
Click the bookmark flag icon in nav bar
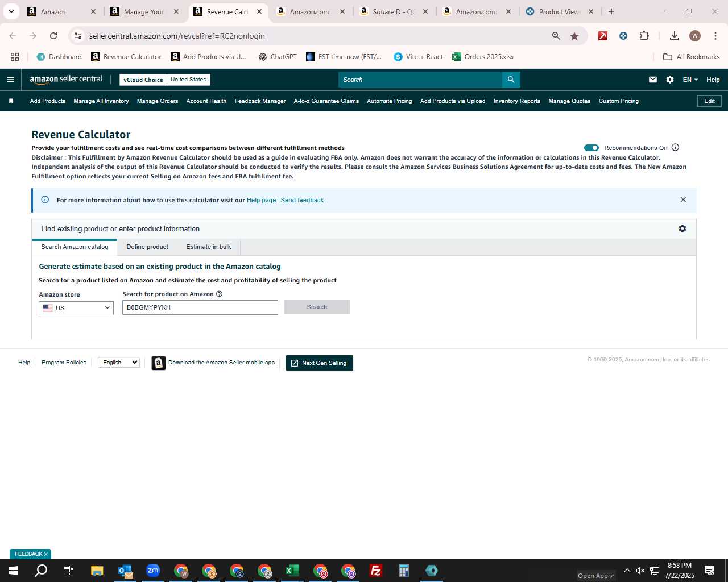11,101
